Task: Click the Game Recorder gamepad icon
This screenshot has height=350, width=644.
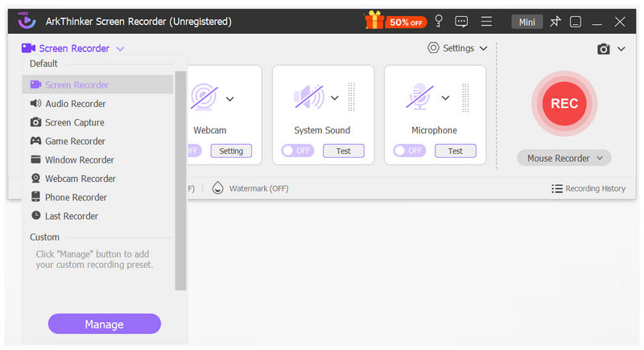Action: tap(35, 141)
